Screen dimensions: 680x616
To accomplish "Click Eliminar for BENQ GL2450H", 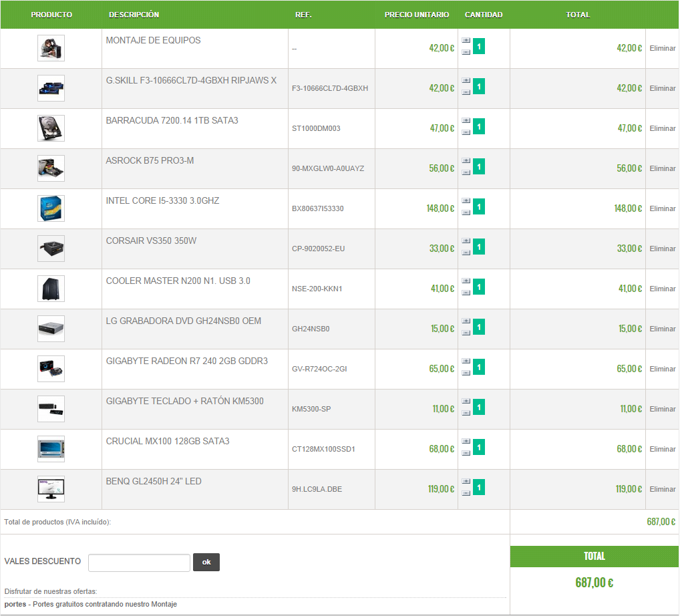I will tap(662, 489).
